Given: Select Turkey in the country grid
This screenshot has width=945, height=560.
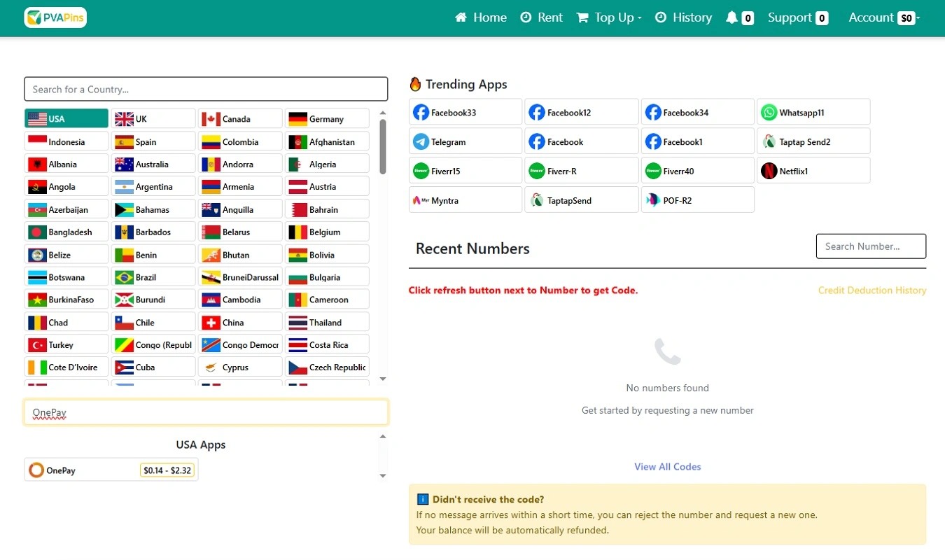Looking at the screenshot, I should click(66, 344).
